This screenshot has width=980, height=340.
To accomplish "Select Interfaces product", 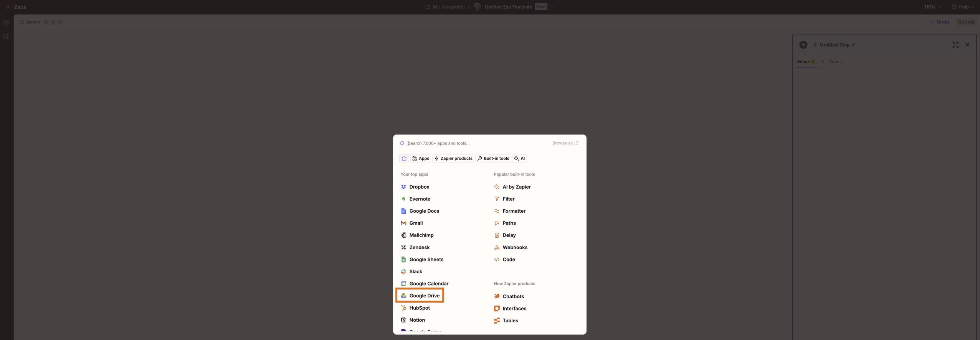I will (x=510, y=309).
